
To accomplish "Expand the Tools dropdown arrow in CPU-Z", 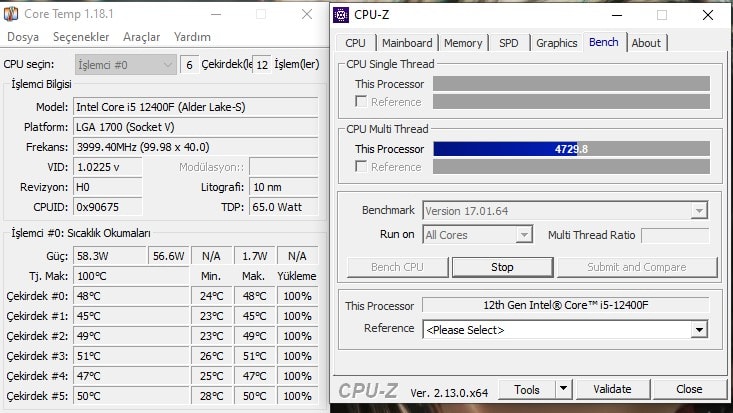I will coord(564,389).
